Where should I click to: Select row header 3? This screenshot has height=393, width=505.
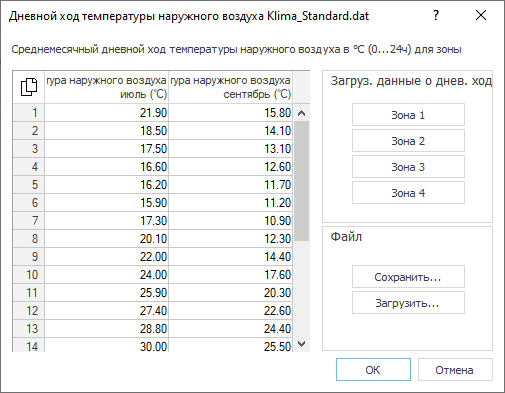28,149
